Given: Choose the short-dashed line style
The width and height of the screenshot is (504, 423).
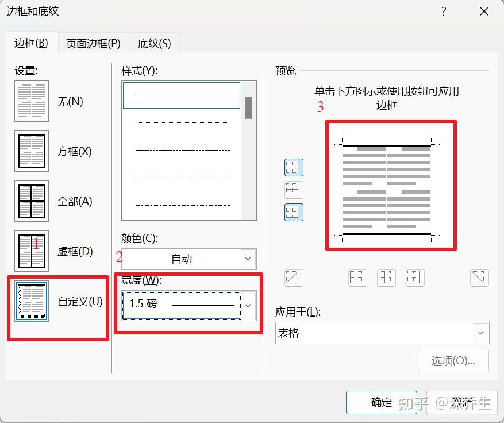Looking at the screenshot, I should click(182, 150).
